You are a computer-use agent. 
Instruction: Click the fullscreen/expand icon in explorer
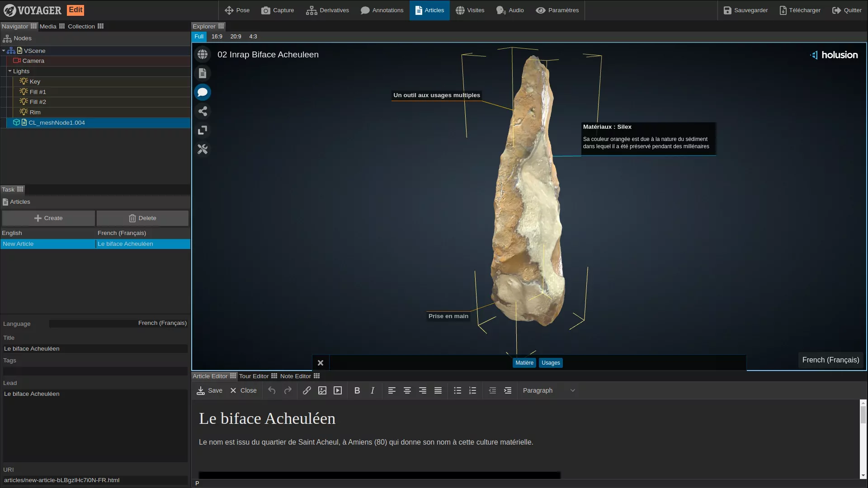[x=202, y=130]
